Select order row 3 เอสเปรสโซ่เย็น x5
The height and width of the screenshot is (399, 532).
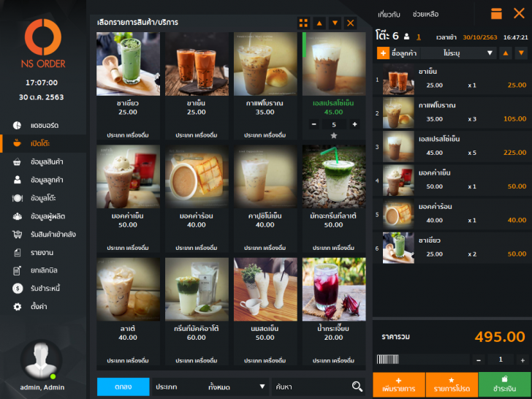click(452, 147)
